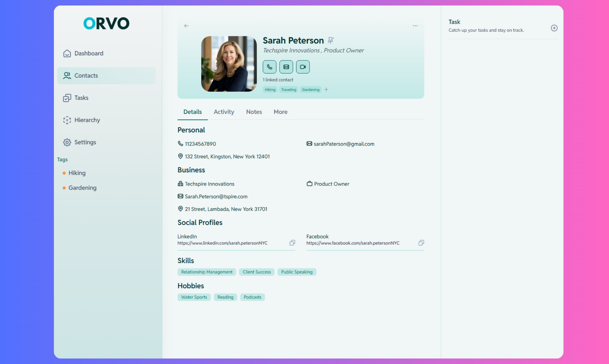
Task: Go to Tasks in the sidebar
Action: [106, 98]
